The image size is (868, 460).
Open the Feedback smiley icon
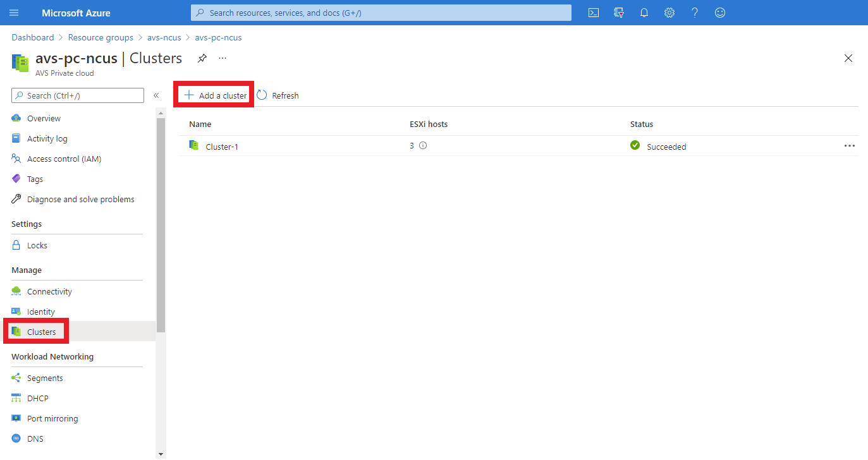[x=720, y=13]
